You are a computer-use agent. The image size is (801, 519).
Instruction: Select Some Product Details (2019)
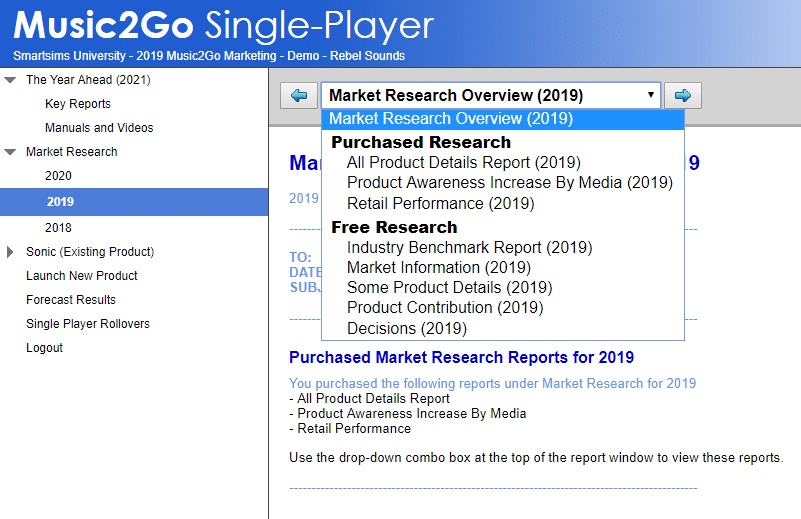tap(449, 287)
